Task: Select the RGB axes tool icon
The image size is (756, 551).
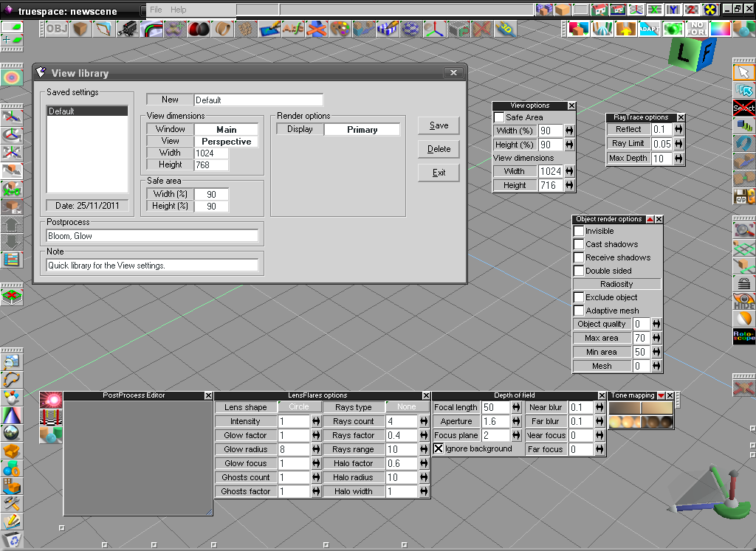Action: point(435,29)
